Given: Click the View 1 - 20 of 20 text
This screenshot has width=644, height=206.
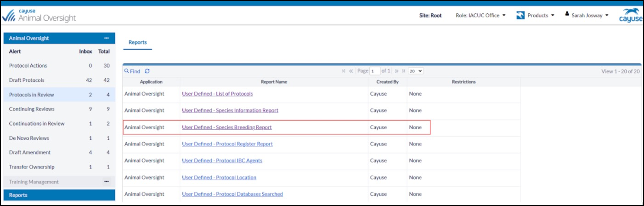Looking at the screenshot, I should (x=621, y=71).
